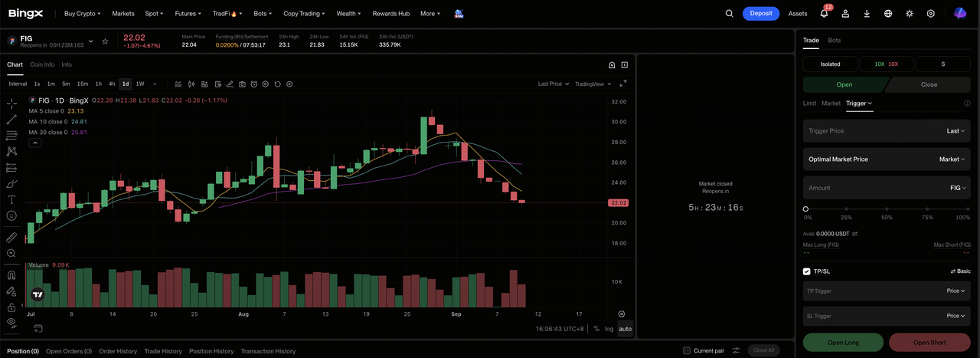Viewport: 980px width, 358px height.
Task: Uncheck the TP/SL checkbox
Action: click(807, 271)
